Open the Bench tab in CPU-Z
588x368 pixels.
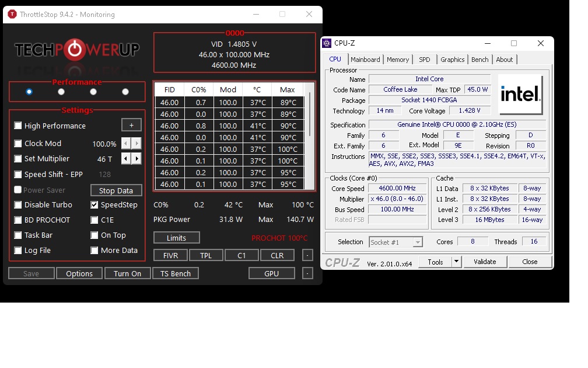pyautogui.click(x=480, y=60)
